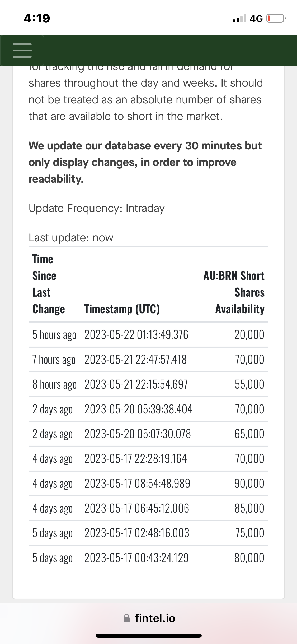The image size is (297, 644).
Task: Tap the home indicator bar at bottom
Action: (x=149, y=636)
